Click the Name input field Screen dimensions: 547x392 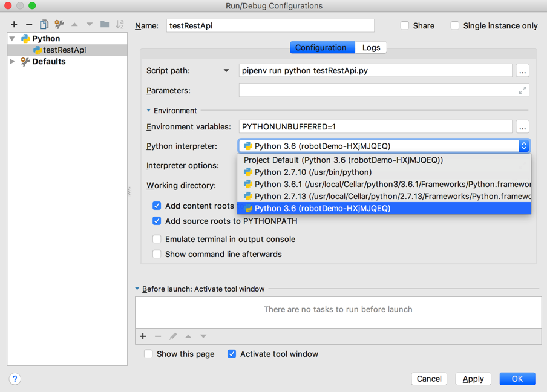pyautogui.click(x=270, y=26)
